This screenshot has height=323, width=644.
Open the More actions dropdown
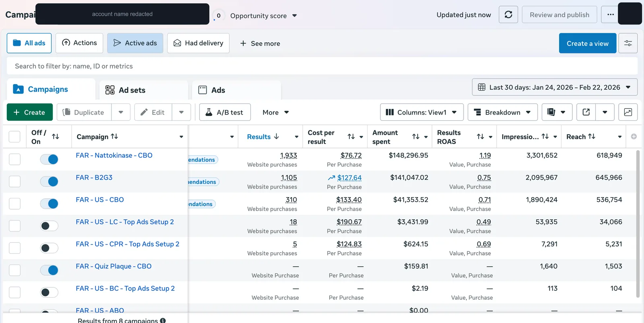coord(276,112)
